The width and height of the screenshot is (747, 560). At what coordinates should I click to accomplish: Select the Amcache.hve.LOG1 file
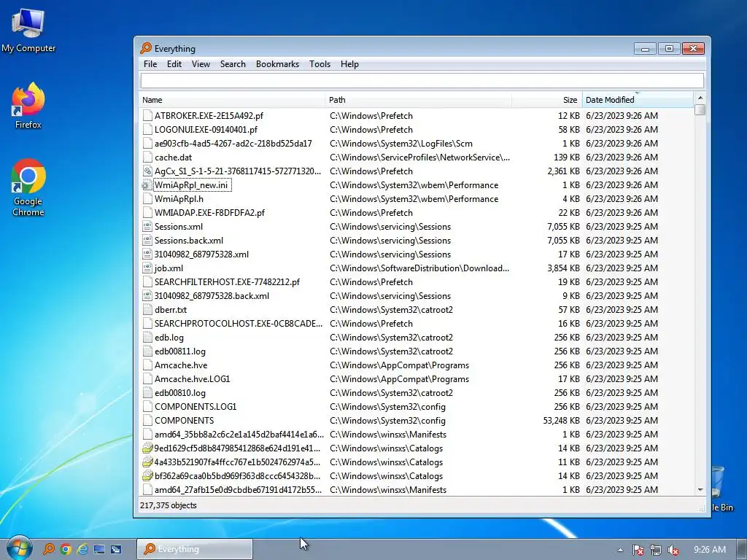tap(192, 379)
